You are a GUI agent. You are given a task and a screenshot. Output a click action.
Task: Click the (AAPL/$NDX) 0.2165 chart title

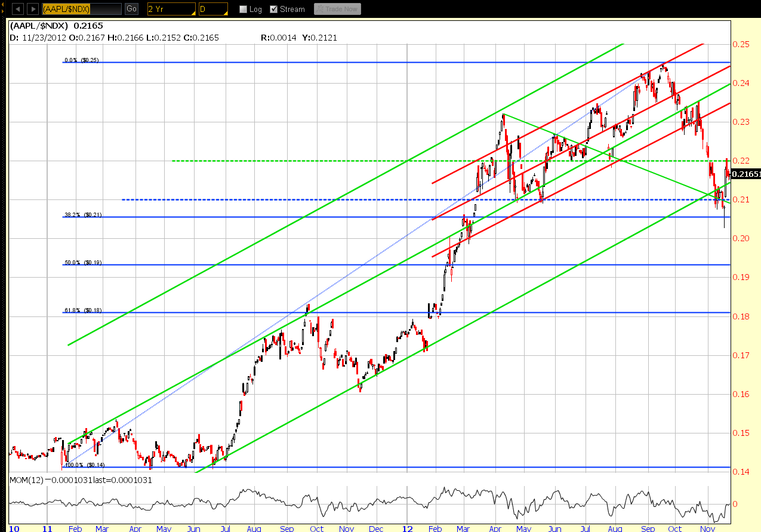[x=56, y=26]
